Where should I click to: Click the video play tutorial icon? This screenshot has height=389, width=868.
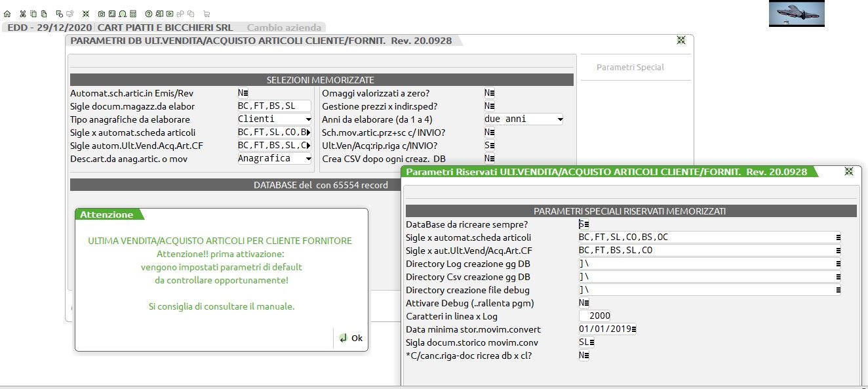pyautogui.click(x=170, y=14)
